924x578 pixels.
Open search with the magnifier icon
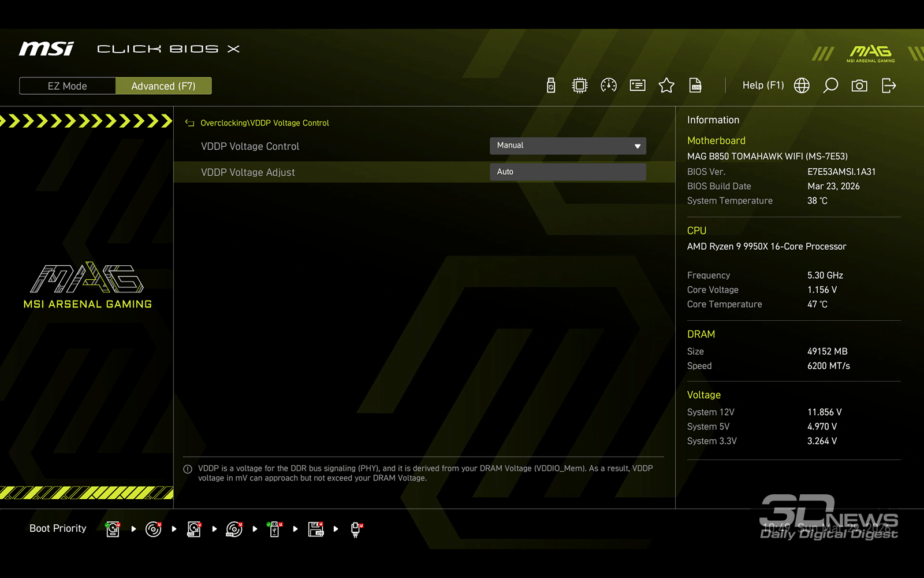click(830, 86)
